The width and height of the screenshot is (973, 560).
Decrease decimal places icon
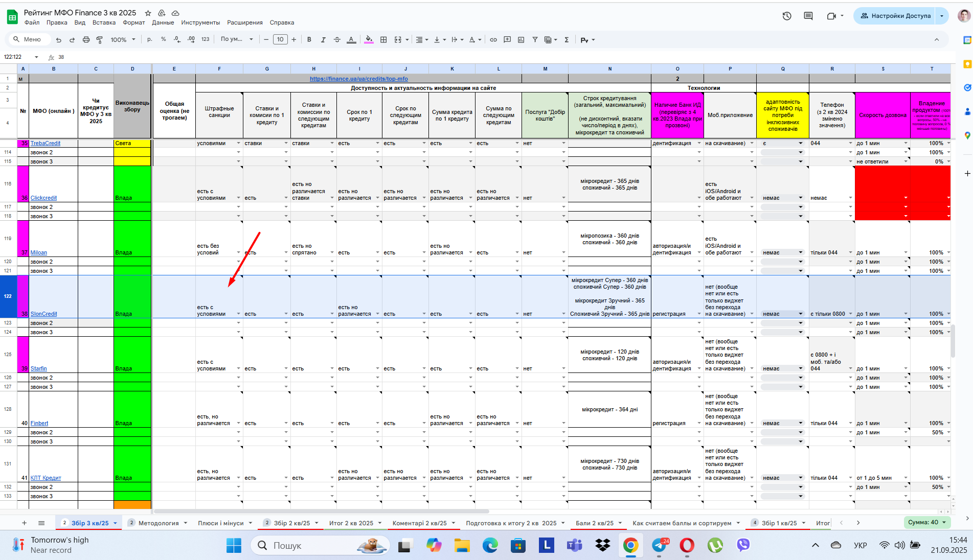pyautogui.click(x=177, y=39)
